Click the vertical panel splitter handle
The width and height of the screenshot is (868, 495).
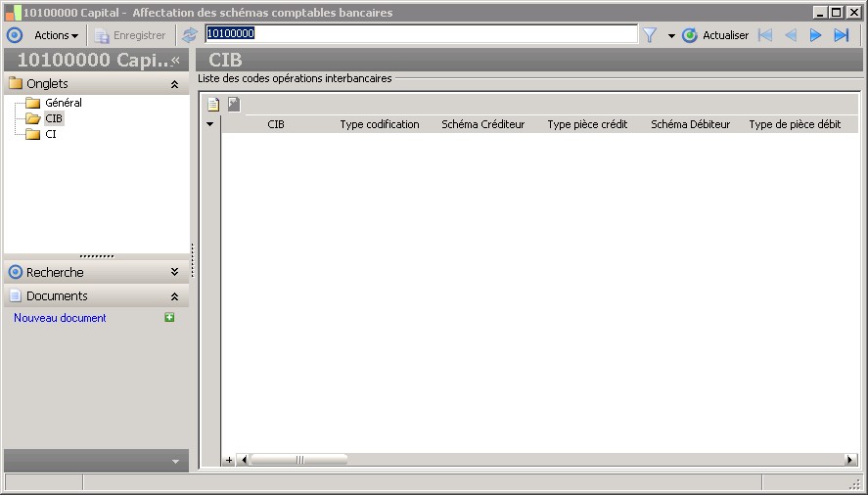click(x=192, y=260)
